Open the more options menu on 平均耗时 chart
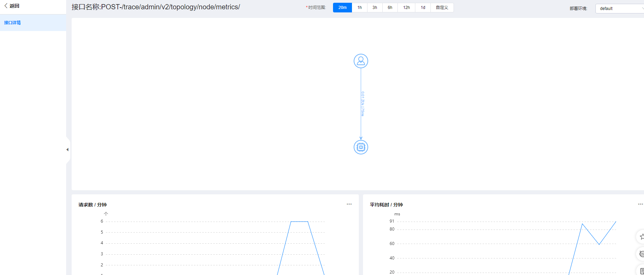 pyautogui.click(x=640, y=204)
